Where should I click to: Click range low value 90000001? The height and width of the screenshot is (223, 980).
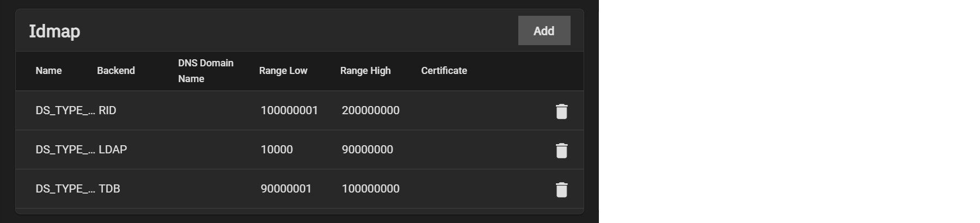pyautogui.click(x=286, y=189)
